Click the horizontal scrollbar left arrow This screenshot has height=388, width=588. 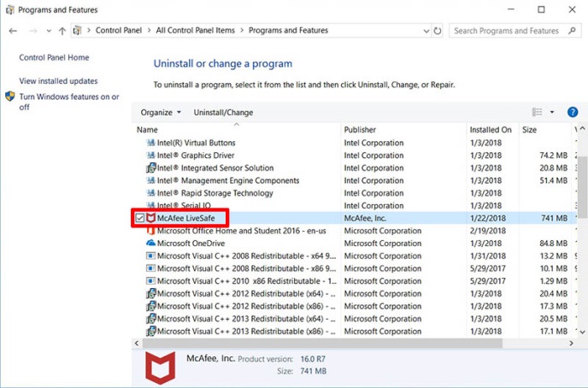[x=137, y=343]
